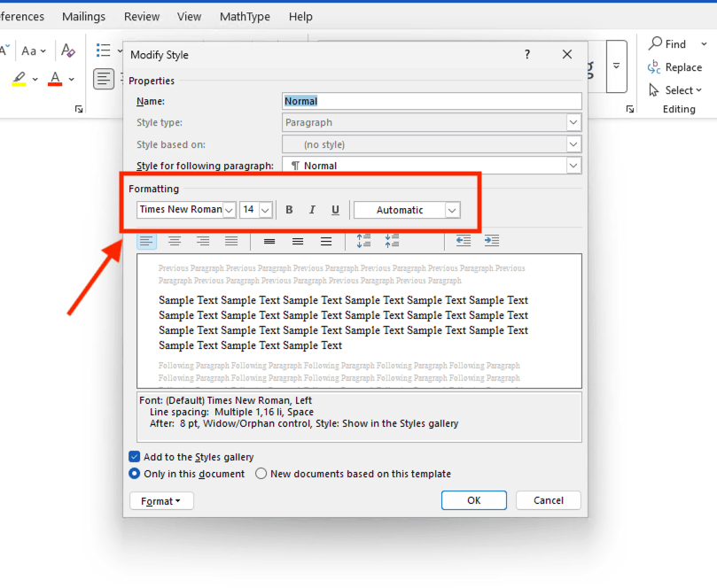This screenshot has height=588, width=717.
Task: Apply red font color from ribbon
Action: [x=55, y=79]
